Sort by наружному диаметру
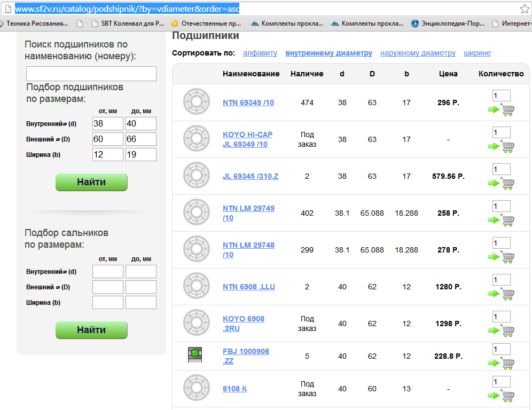 click(418, 53)
